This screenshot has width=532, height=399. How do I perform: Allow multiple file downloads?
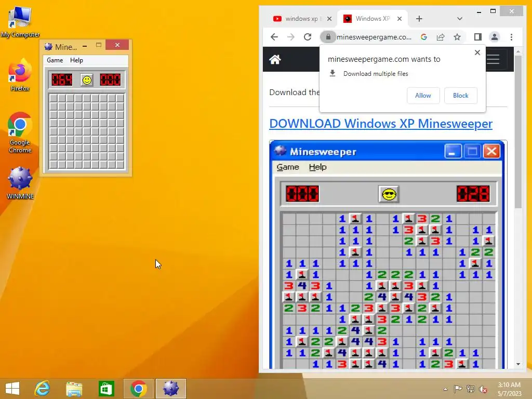tap(423, 96)
